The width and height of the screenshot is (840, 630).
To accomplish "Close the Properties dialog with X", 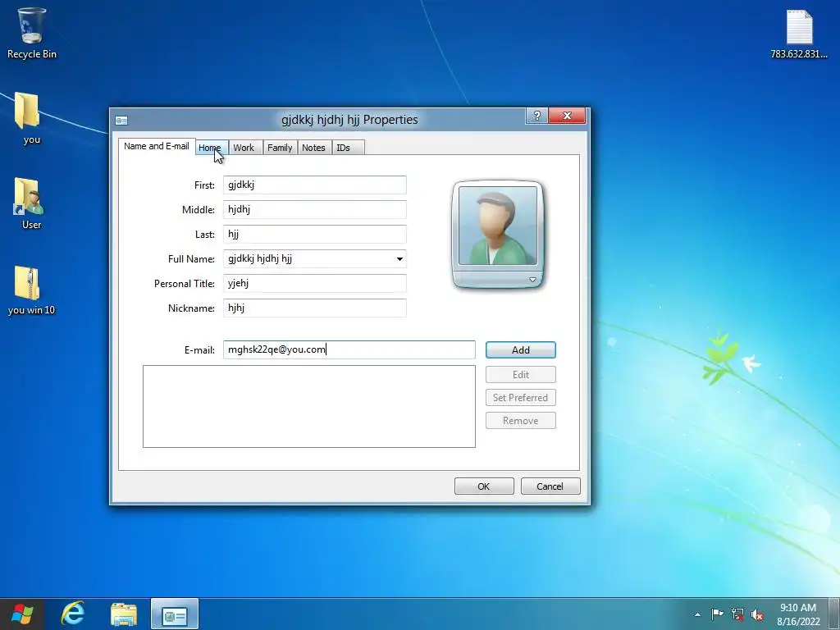I will (x=567, y=116).
